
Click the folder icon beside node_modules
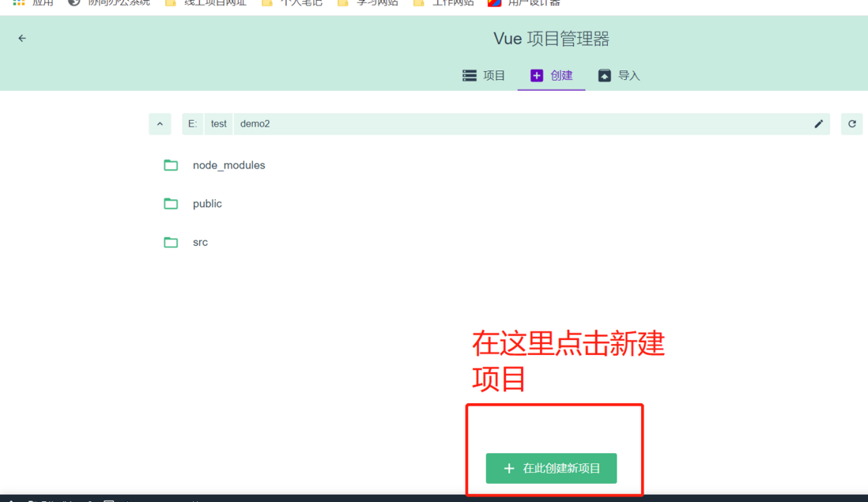pos(171,165)
